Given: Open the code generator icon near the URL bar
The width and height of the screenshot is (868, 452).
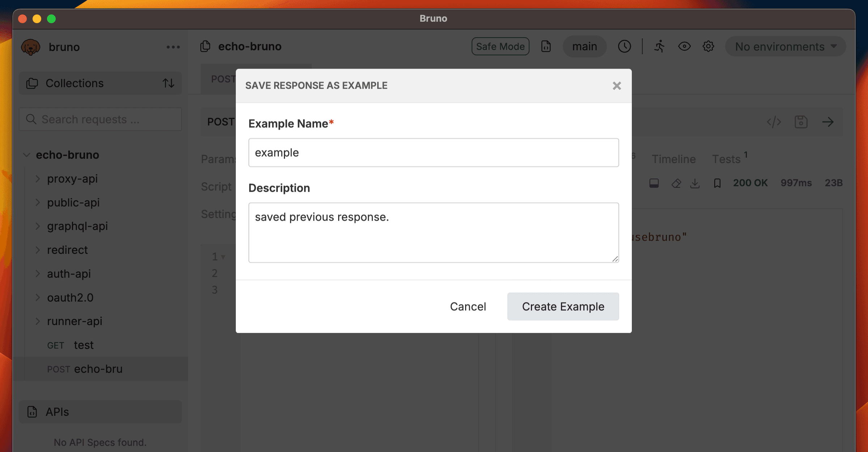Looking at the screenshot, I should point(774,122).
